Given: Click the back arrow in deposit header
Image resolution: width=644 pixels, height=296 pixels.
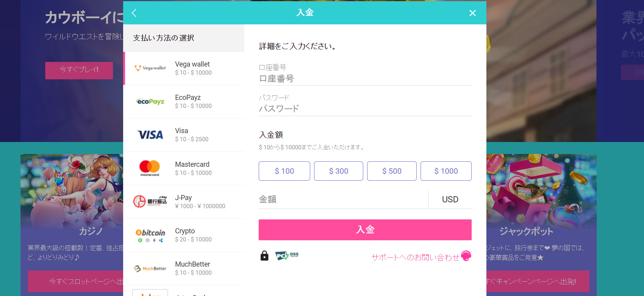Looking at the screenshot, I should (x=134, y=13).
